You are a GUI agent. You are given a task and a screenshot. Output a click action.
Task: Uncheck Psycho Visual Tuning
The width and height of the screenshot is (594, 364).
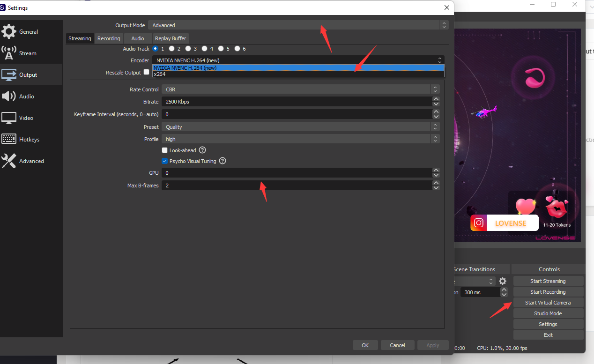pyautogui.click(x=164, y=161)
